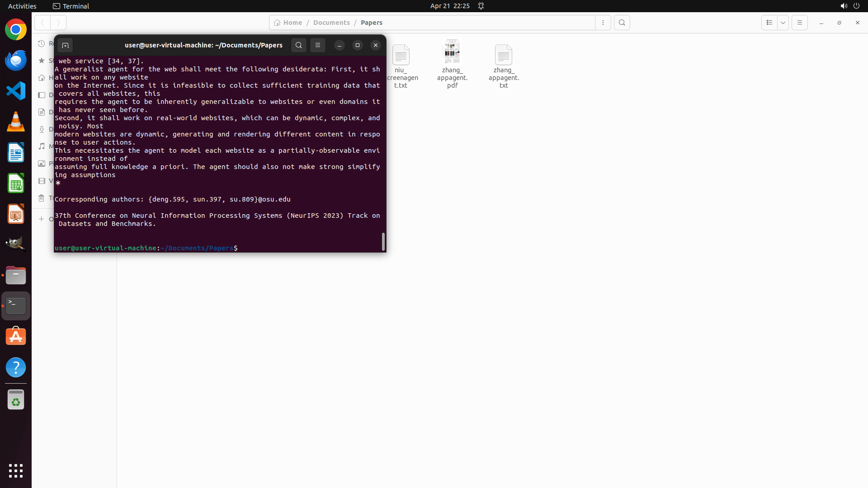Click the Terminal app menu
This screenshot has height=488, width=868.
(71, 6)
